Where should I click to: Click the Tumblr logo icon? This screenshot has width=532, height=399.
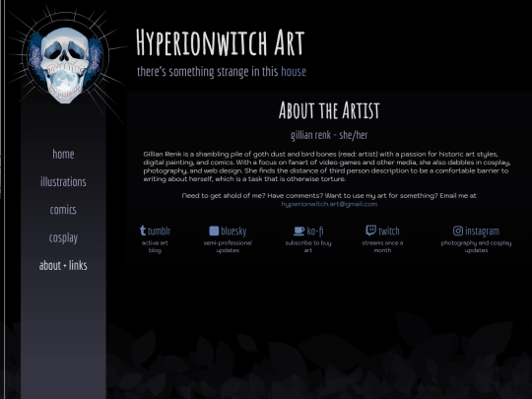point(143,231)
